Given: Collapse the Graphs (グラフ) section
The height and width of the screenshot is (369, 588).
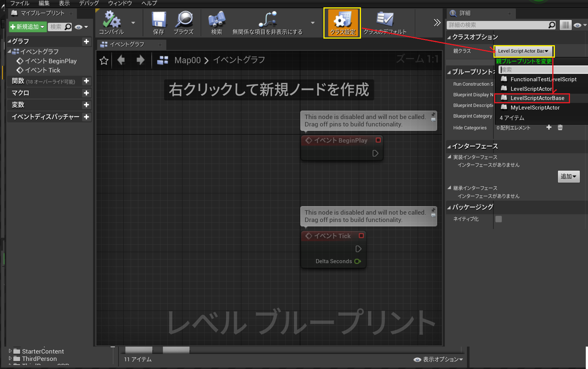Looking at the screenshot, I should (x=10, y=42).
